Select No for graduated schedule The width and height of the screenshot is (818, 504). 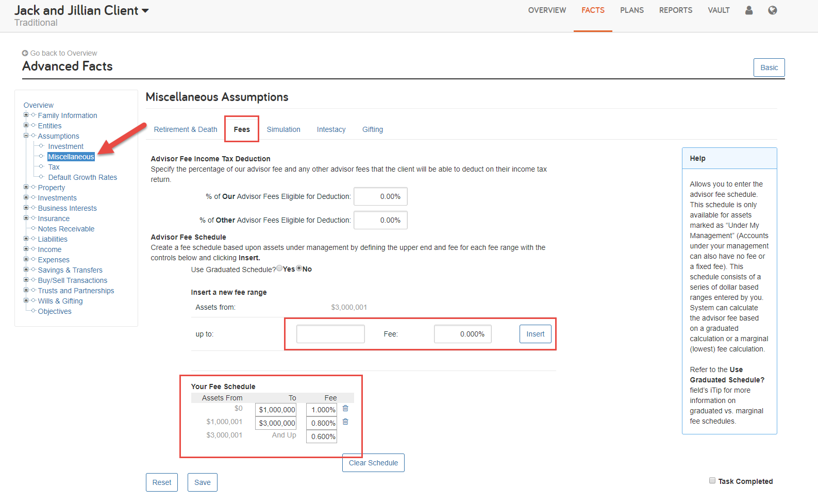tap(299, 268)
